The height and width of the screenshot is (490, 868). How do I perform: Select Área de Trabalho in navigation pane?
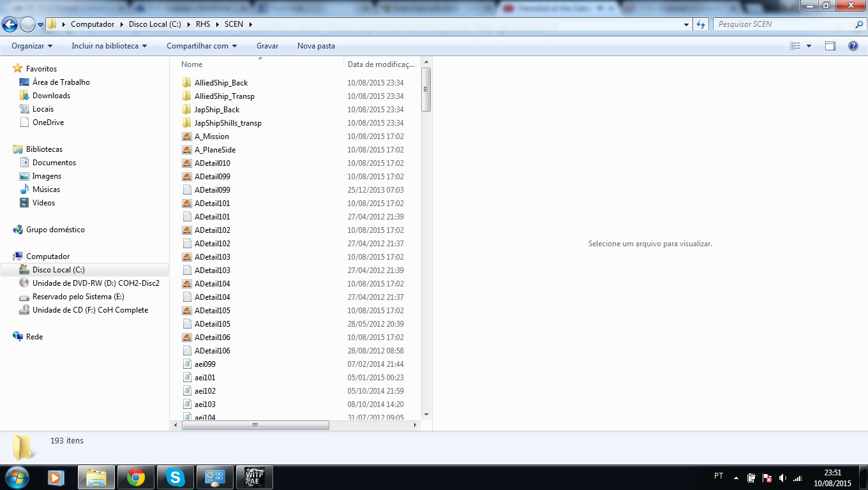tap(61, 82)
